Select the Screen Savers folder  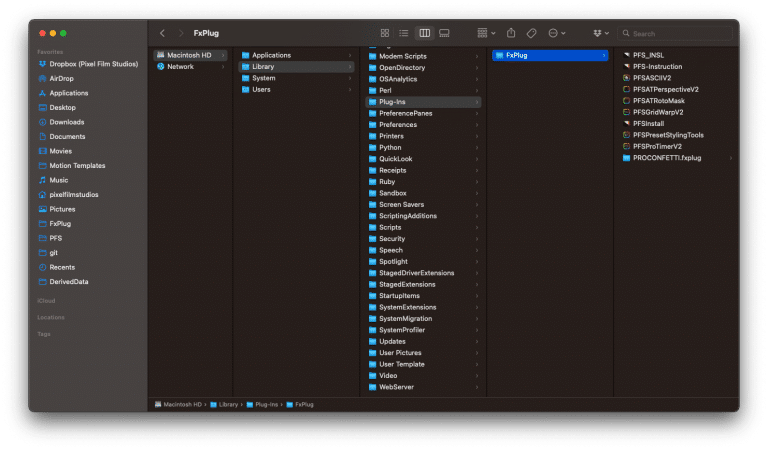(x=423, y=205)
